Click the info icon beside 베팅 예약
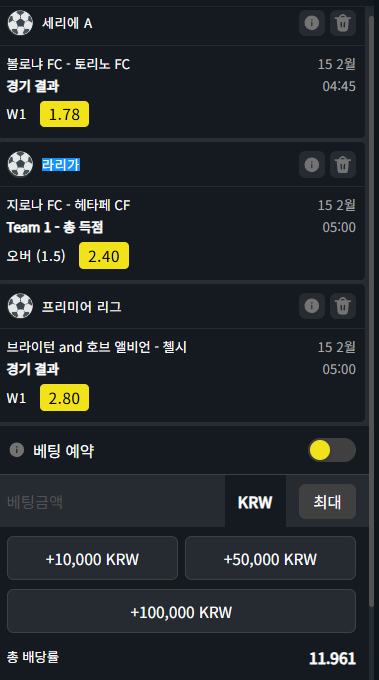This screenshot has width=379, height=680. 17,450
